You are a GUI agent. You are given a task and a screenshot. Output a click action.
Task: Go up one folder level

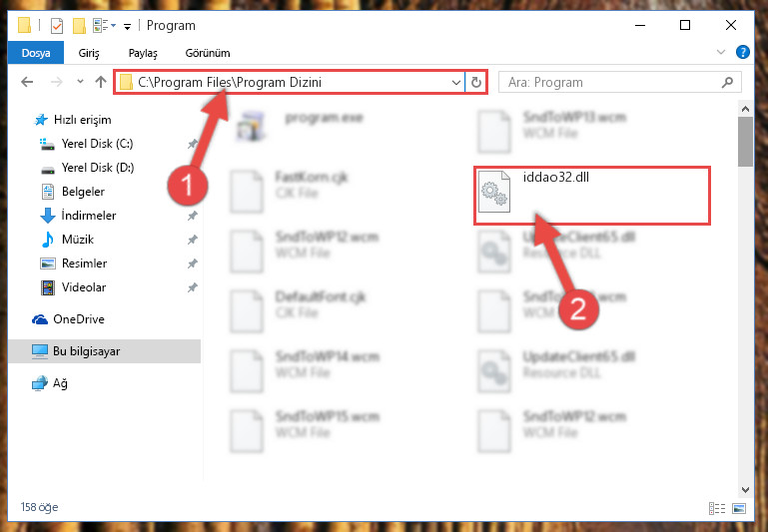point(101,82)
